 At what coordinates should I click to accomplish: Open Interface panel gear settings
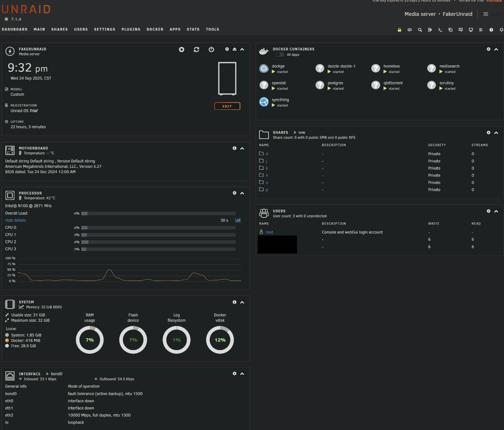(x=235, y=374)
